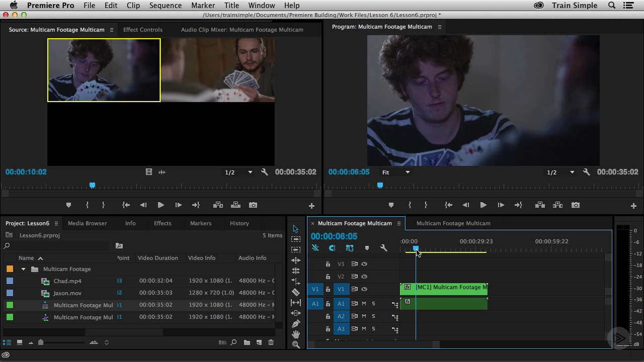Create new bin in Project panel
Image resolution: width=644 pixels, height=362 pixels.
click(x=247, y=342)
